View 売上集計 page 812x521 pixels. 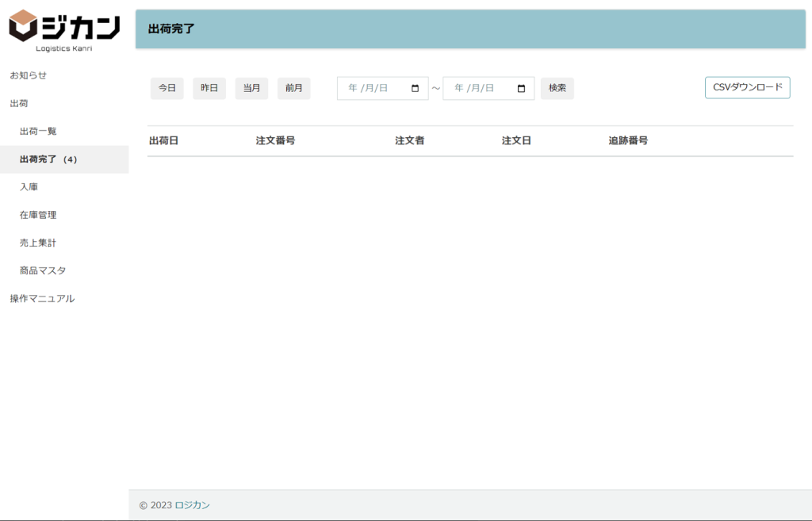pyautogui.click(x=38, y=243)
